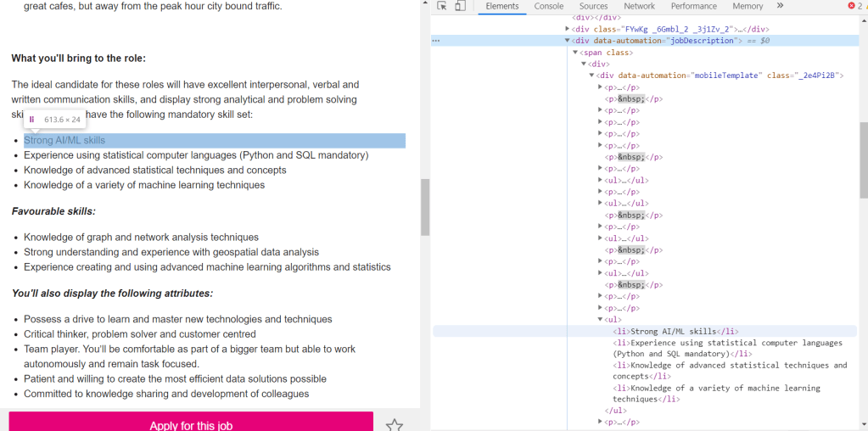
Task: Collapse the mobileTemplate div node
Action: [592, 76]
